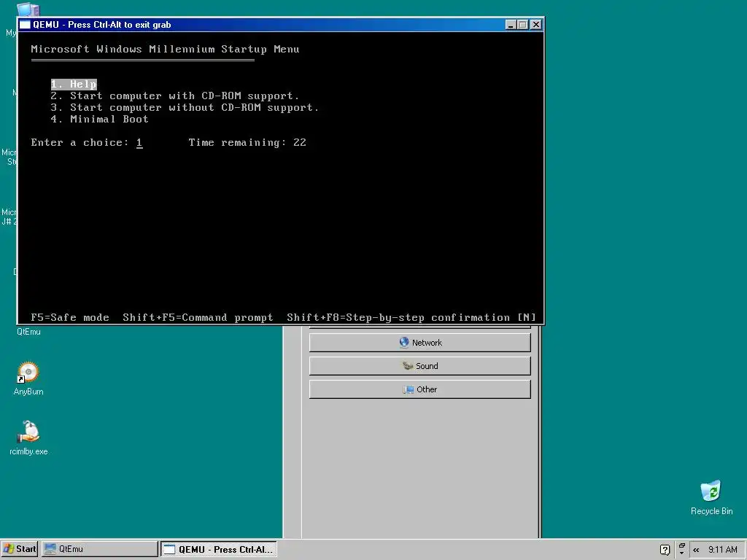Click Shift+F8=Step-by-step confirmation text
This screenshot has height=560, width=747.
[x=411, y=318]
